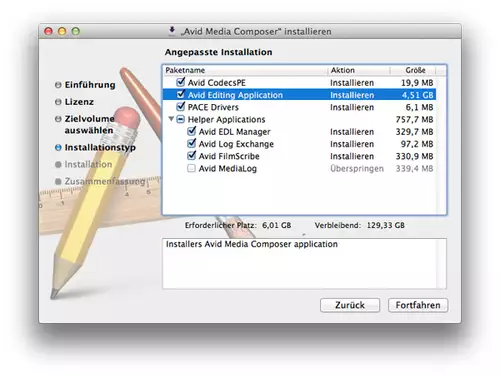Viewport: 500px width, 377px height.
Task: Select the Avid Log Exchange label
Action: pos(236,144)
